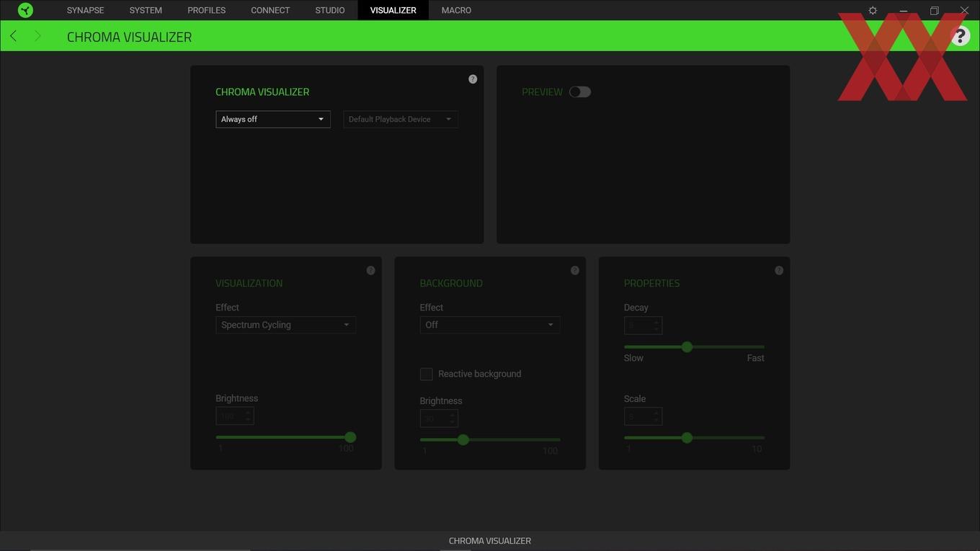Viewport: 980px width, 551px height.
Task: Decrease Background brightness stepper down arrow
Action: 452,423
